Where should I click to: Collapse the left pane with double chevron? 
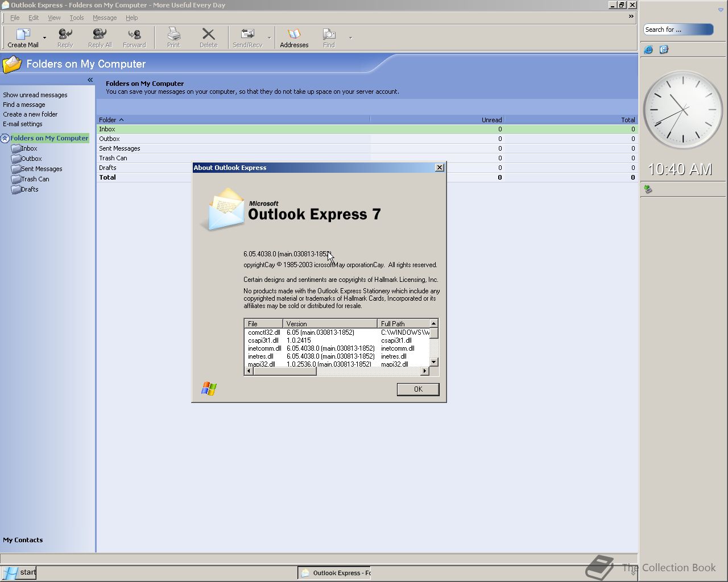click(90, 80)
